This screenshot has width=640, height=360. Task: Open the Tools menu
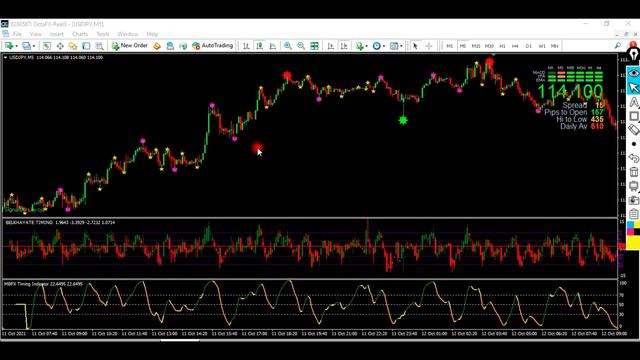coord(103,34)
